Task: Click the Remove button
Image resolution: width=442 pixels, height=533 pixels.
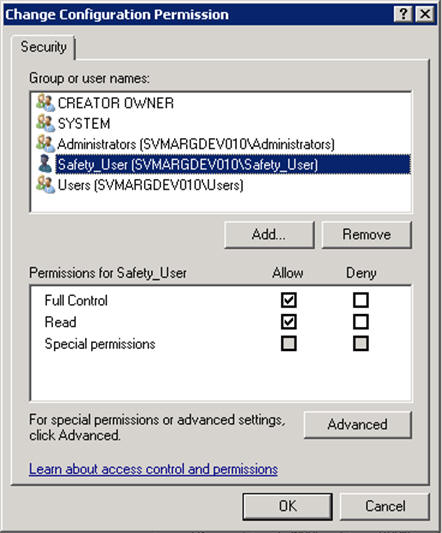Action: click(x=367, y=235)
